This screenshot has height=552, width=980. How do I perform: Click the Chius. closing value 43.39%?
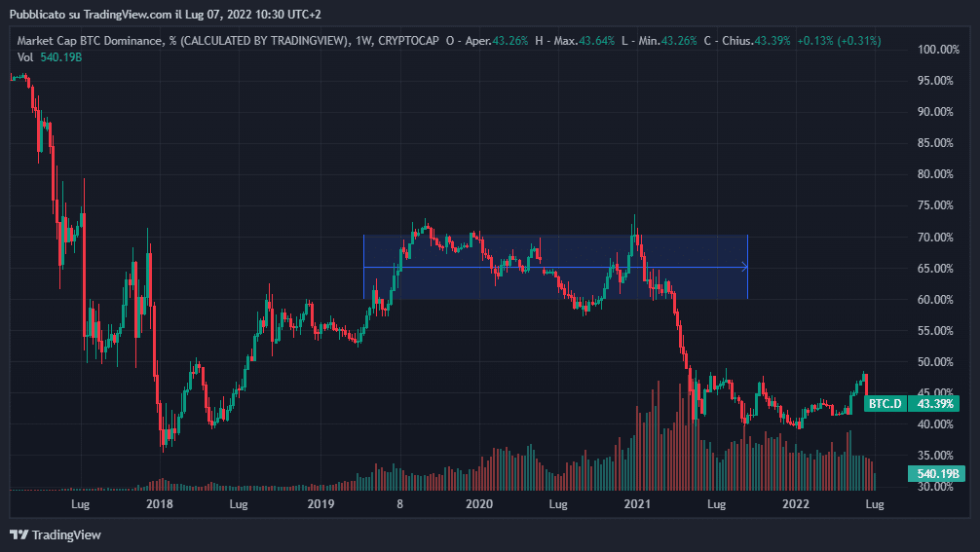[769, 41]
